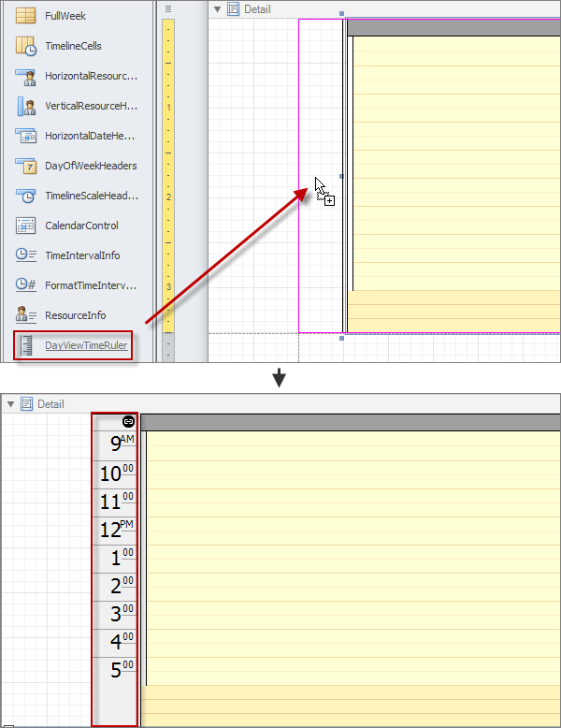The image size is (561, 728).
Task: Click the linked control smart tag
Action: click(x=129, y=422)
